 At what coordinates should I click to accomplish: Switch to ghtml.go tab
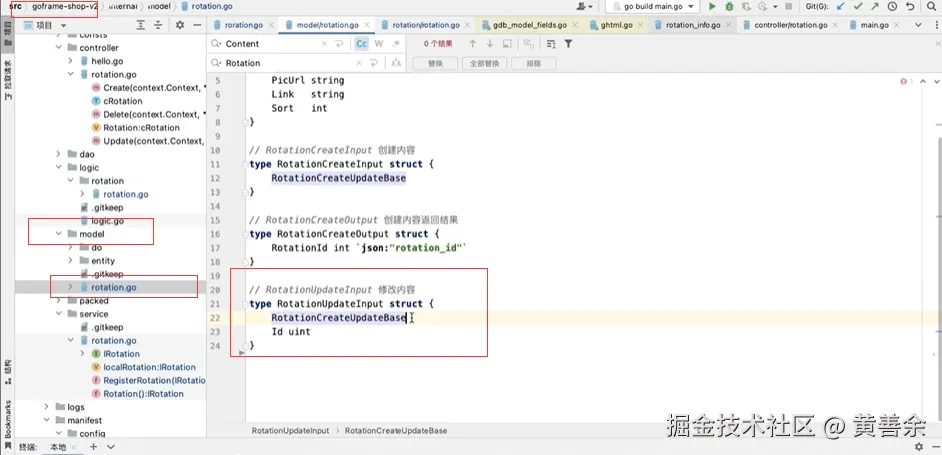tap(615, 25)
